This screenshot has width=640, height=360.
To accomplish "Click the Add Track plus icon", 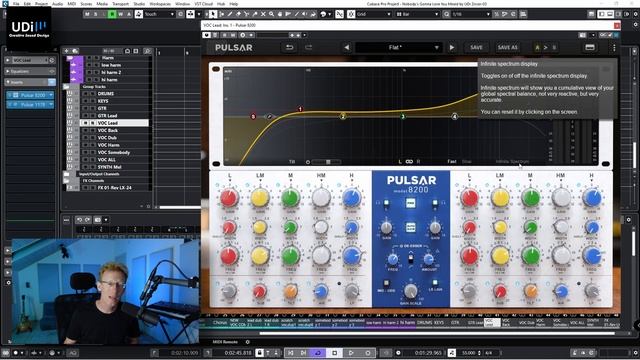I will coord(67,51).
